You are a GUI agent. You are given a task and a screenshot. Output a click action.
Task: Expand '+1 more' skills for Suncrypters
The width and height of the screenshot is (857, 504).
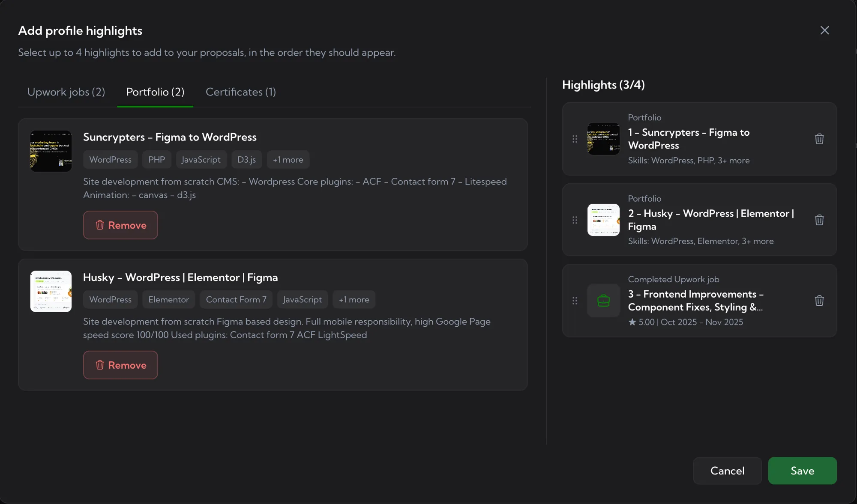pyautogui.click(x=288, y=159)
